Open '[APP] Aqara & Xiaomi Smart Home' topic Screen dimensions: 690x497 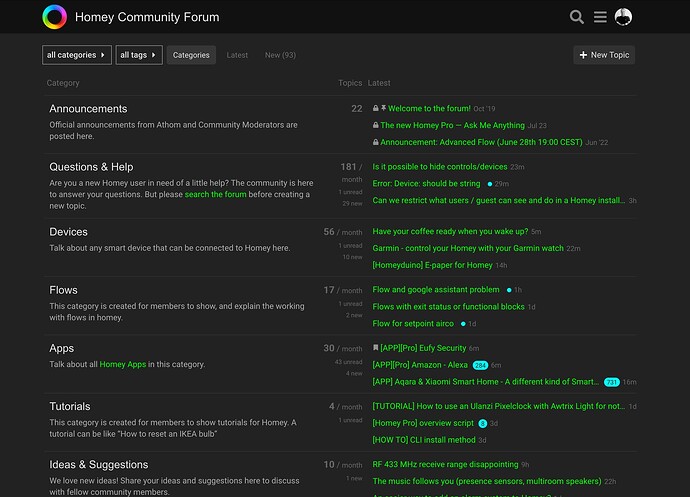click(x=485, y=382)
